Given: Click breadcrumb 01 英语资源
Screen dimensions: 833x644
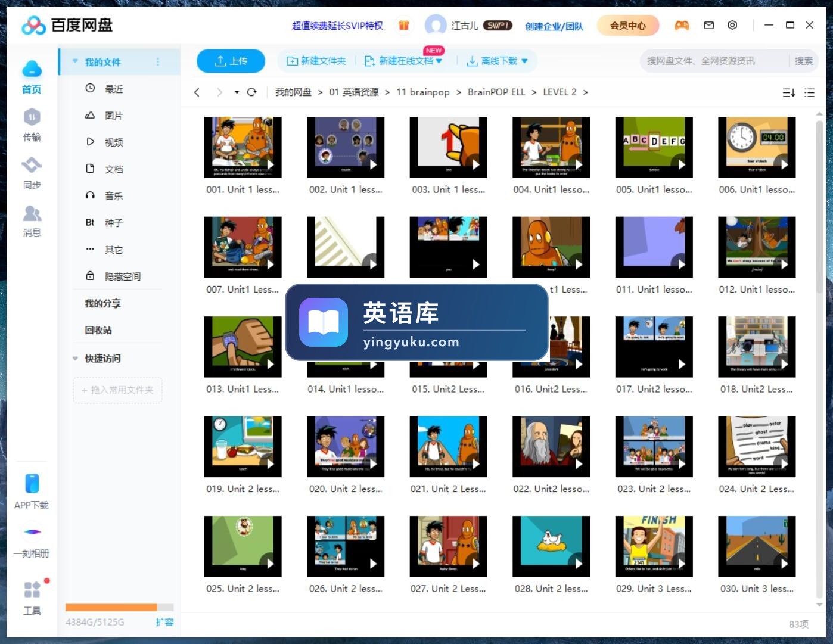Looking at the screenshot, I should coord(354,92).
